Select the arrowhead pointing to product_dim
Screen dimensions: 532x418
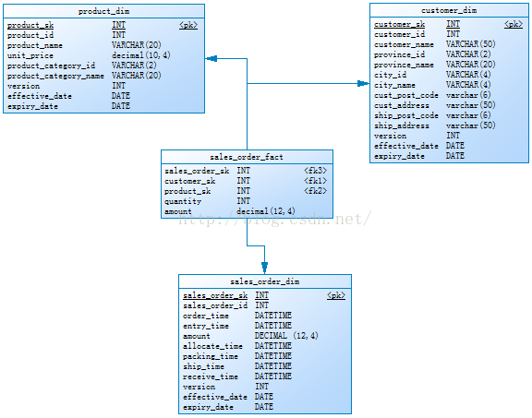click(212, 59)
